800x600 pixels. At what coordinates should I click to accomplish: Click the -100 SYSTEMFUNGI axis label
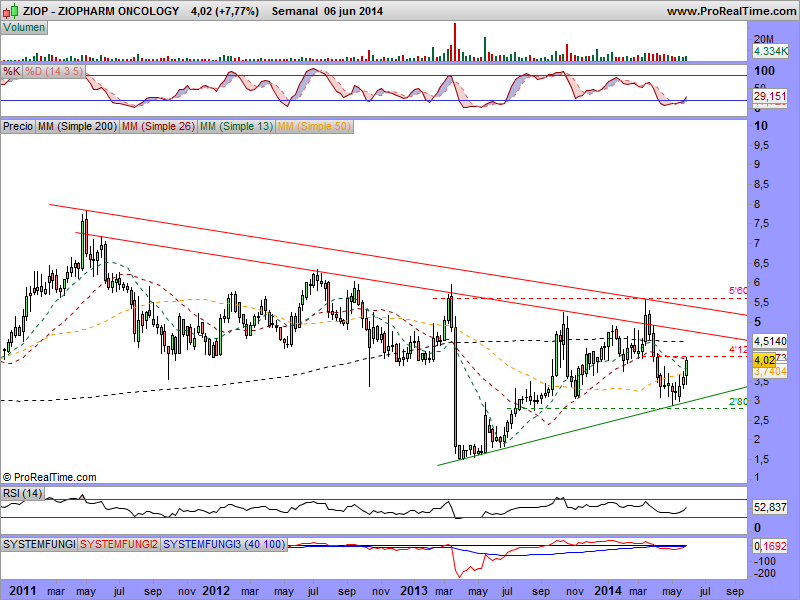tap(765, 561)
